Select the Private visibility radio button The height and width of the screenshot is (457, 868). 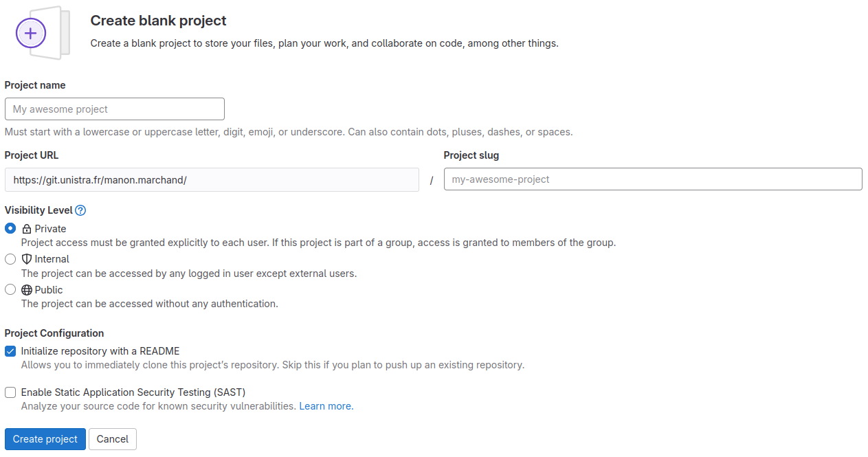pyautogui.click(x=10, y=228)
